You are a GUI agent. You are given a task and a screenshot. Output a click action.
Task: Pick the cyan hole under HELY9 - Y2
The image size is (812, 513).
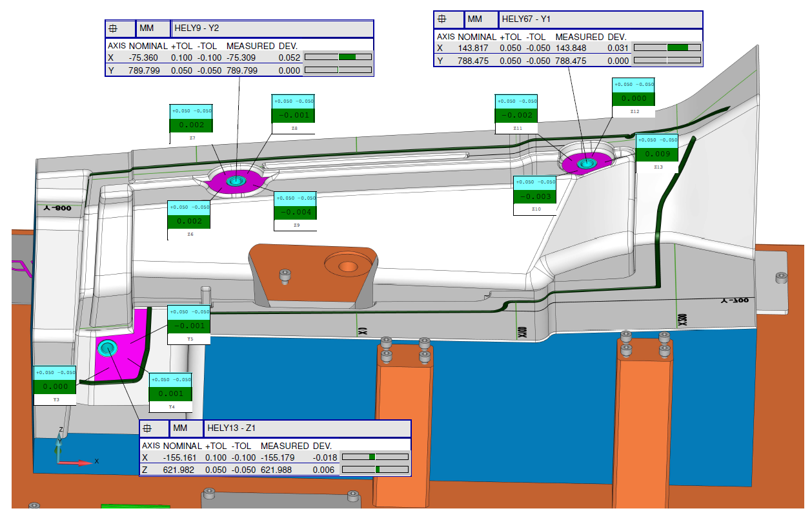tap(235, 182)
